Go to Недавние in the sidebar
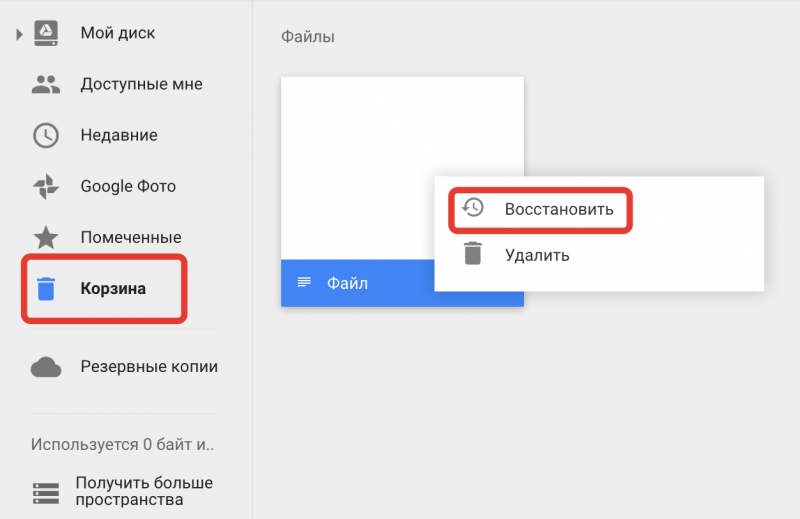The image size is (800, 519). click(x=119, y=136)
